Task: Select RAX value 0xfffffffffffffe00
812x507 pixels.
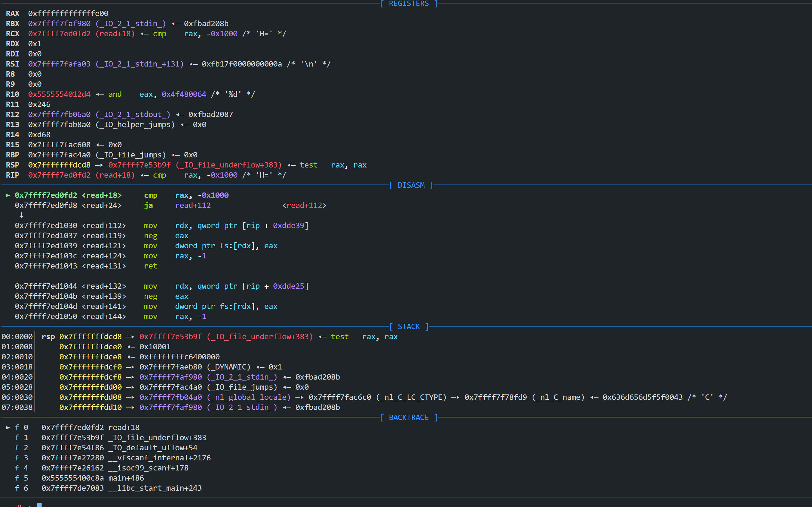Action: [68, 13]
